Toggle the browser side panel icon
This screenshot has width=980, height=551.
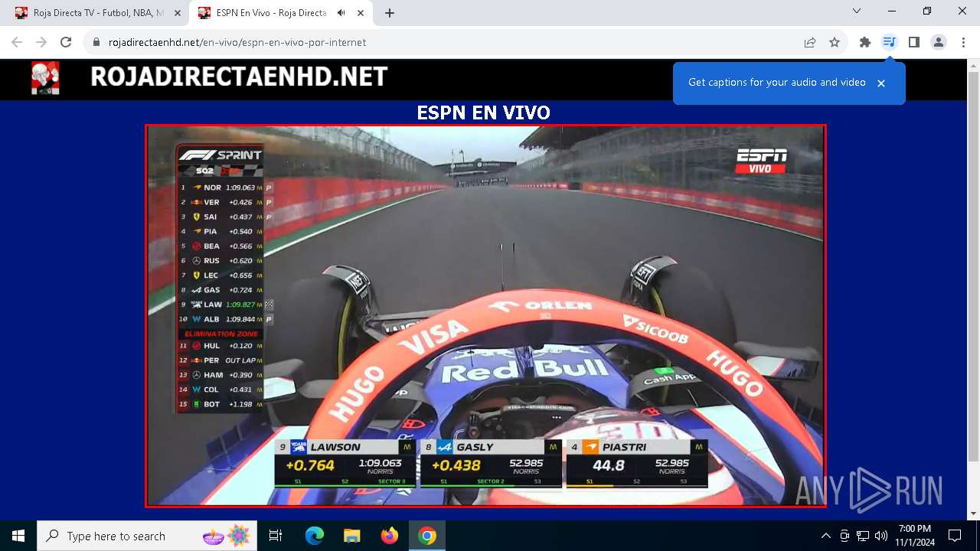tap(913, 43)
